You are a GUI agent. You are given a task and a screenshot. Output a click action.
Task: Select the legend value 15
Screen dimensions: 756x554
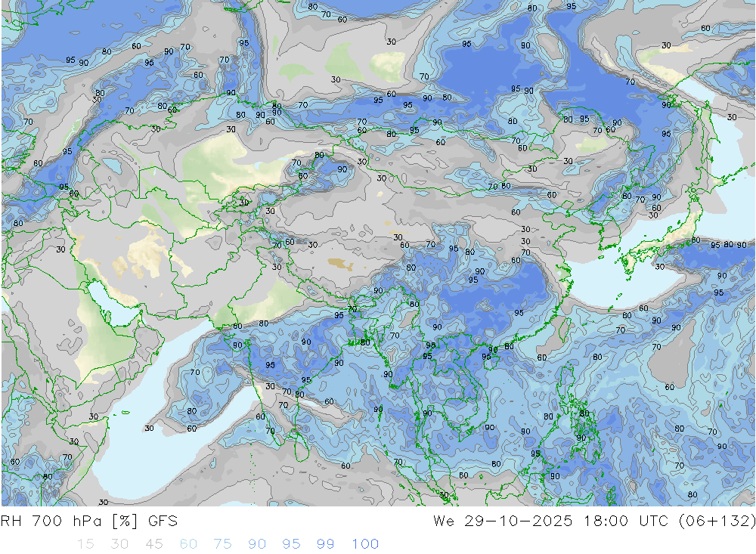pyautogui.click(x=85, y=544)
